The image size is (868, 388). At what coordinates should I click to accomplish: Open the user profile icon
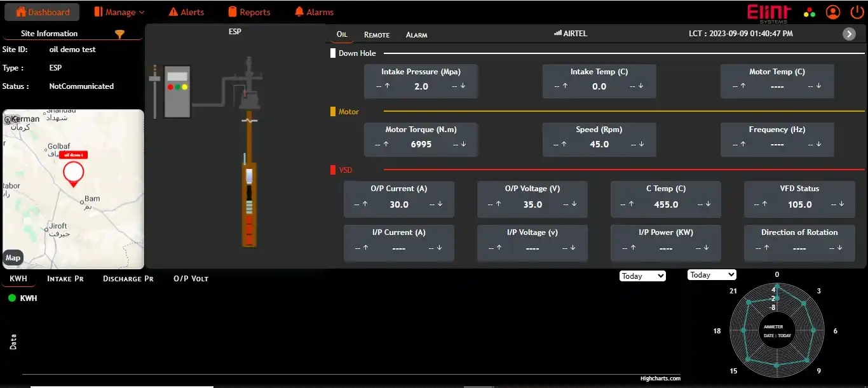tap(832, 12)
